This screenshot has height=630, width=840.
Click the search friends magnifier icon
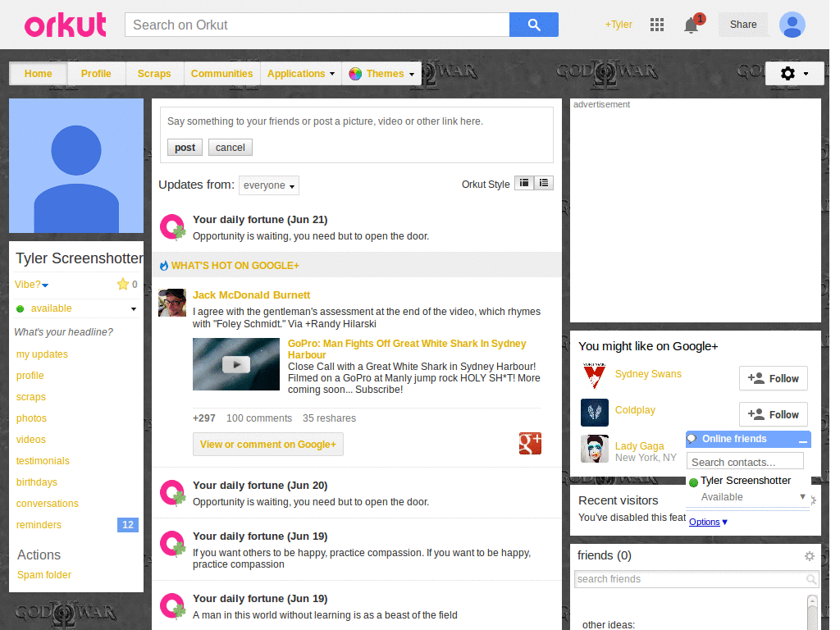pos(811,579)
